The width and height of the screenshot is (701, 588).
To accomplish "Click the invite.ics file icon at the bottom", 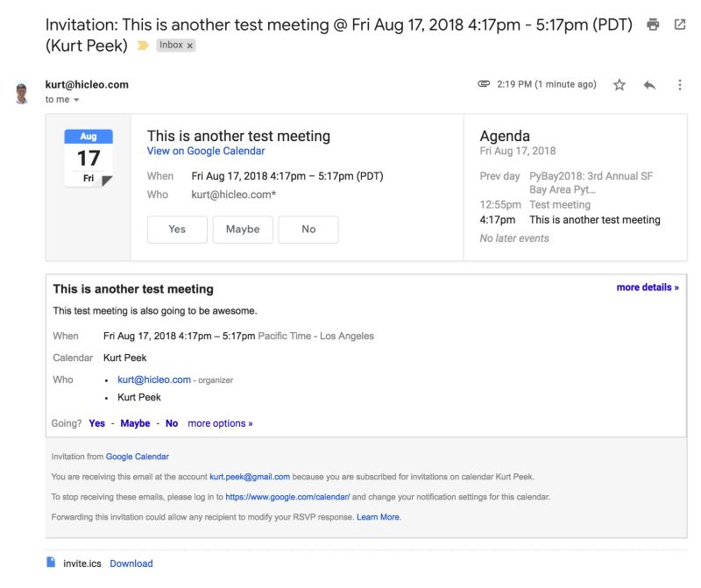I will coord(50,563).
